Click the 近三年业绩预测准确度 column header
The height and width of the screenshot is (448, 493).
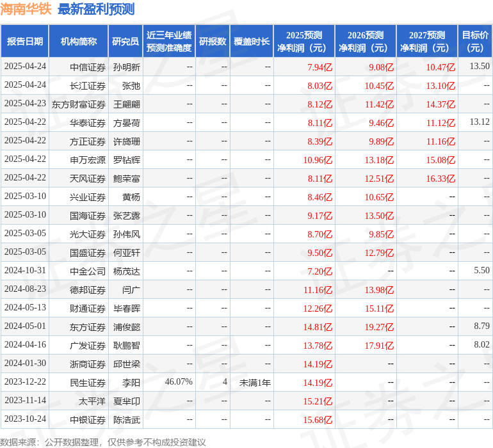click(x=169, y=41)
